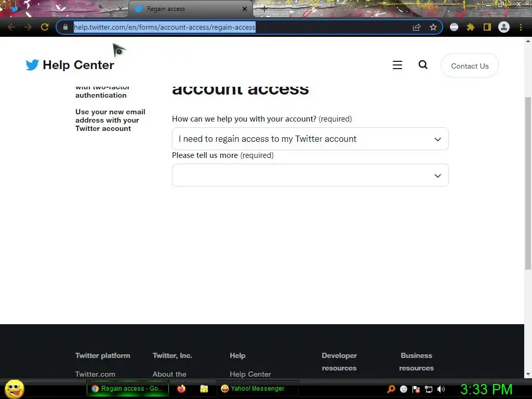Open a new browser tab
The image size is (532, 399).
point(264,9)
